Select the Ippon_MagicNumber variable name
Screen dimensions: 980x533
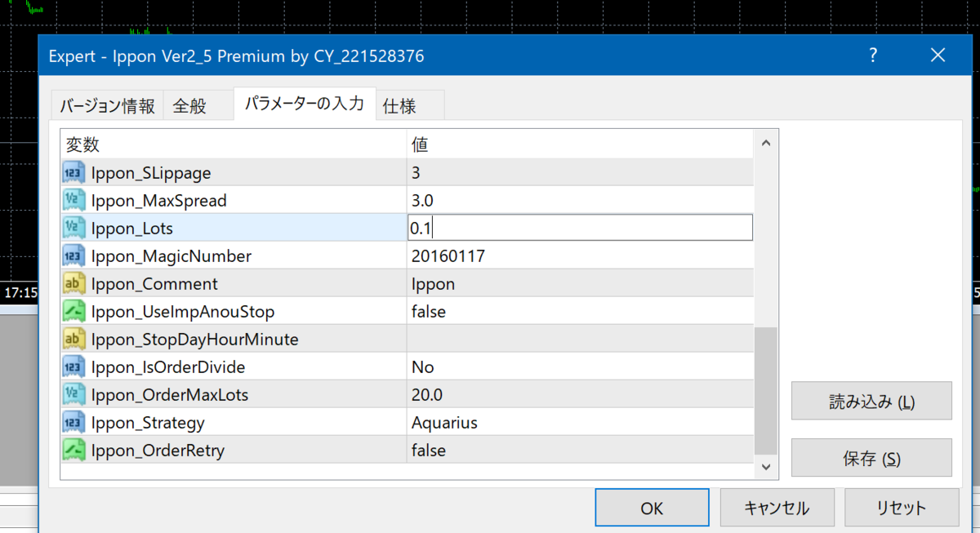pyautogui.click(x=171, y=256)
